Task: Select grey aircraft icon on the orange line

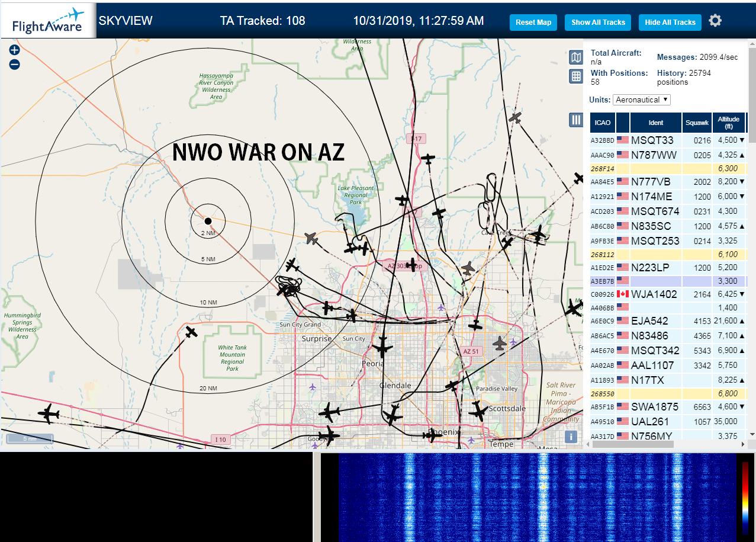Action: [311, 238]
